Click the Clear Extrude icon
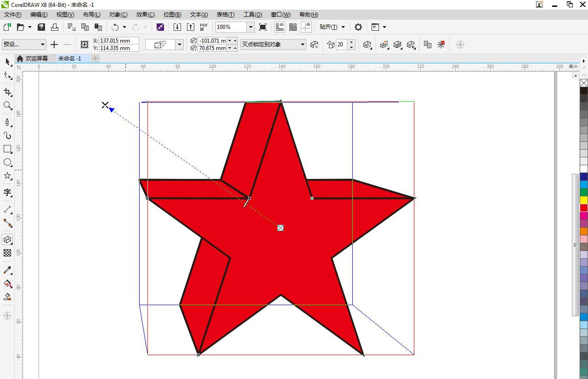This screenshot has height=379, width=588. pyautogui.click(x=441, y=45)
